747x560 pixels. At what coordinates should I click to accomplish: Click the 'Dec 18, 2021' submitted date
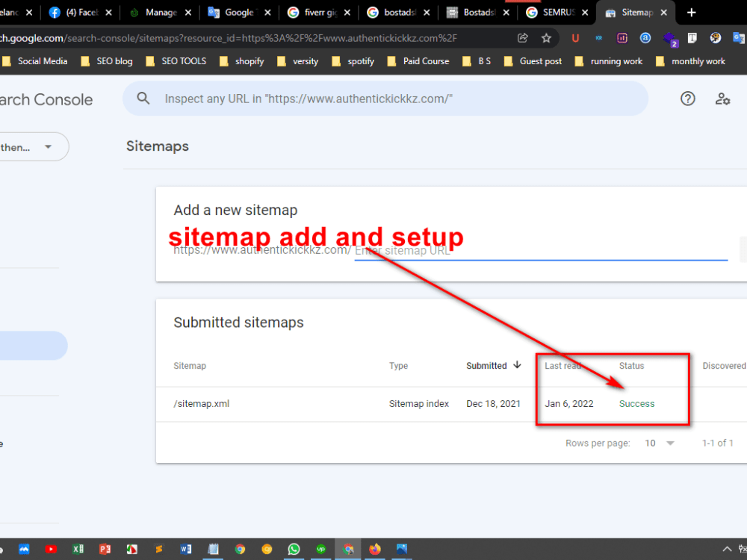click(x=493, y=404)
